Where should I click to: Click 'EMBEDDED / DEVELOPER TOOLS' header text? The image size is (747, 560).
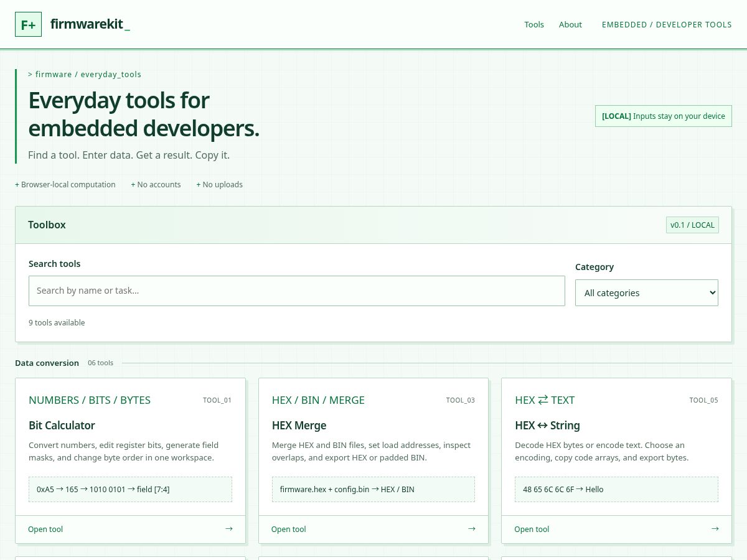click(x=667, y=24)
